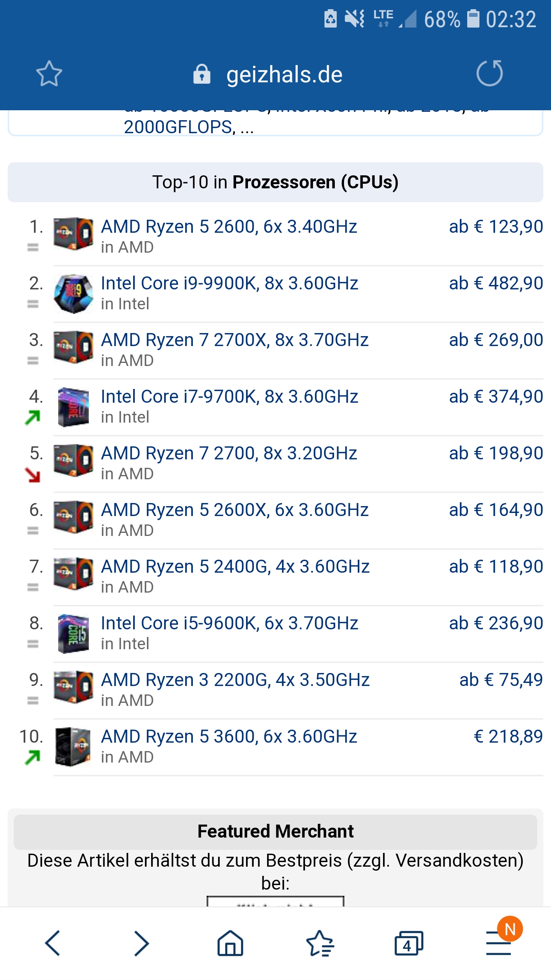The height and width of the screenshot is (980, 551).
Task: Reload the geizhals.de page
Action: point(491,74)
